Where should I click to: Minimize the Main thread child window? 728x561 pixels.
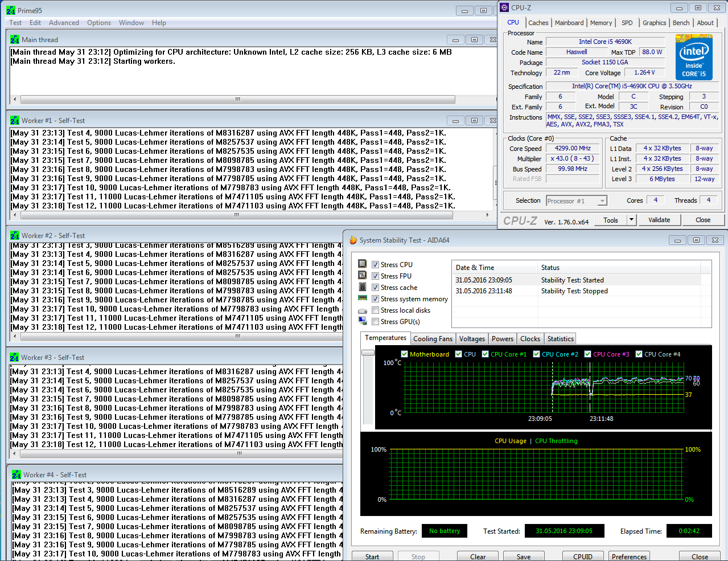(455, 40)
